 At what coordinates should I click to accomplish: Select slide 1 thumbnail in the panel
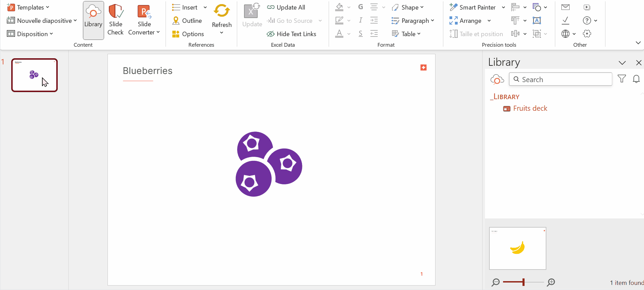click(x=34, y=75)
